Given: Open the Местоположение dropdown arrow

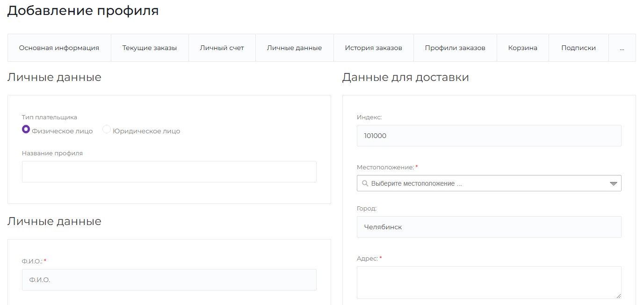Looking at the screenshot, I should (x=614, y=183).
